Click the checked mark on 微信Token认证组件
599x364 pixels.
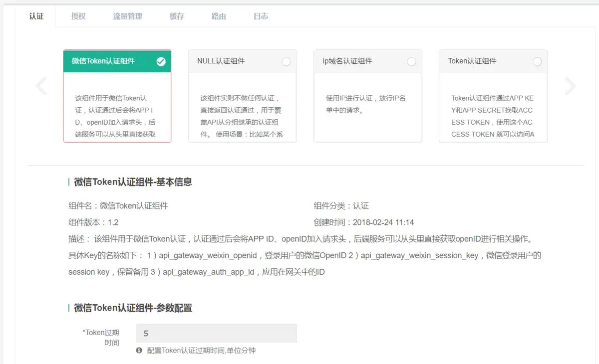[x=161, y=61]
